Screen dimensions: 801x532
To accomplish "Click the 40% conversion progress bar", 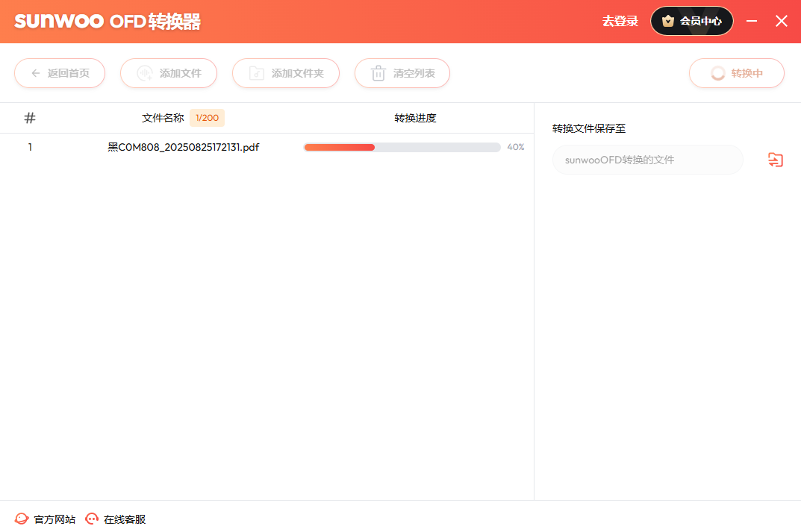I will tap(402, 148).
